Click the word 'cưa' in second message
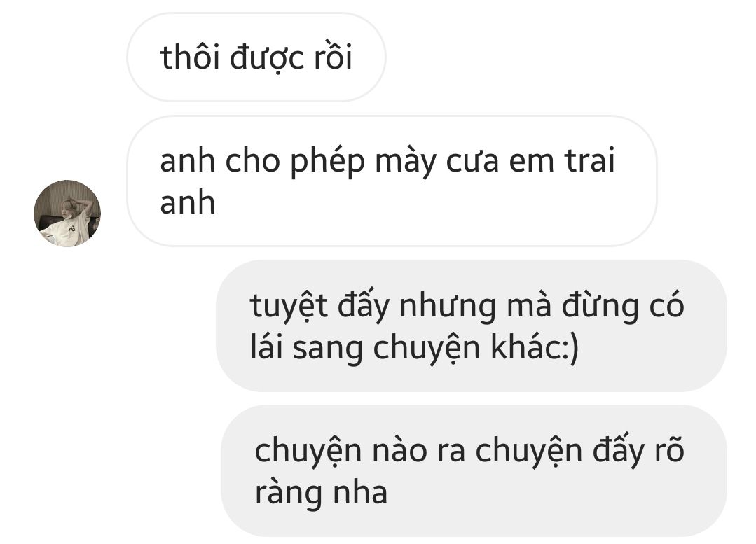The height and width of the screenshot is (544, 756). 472,162
